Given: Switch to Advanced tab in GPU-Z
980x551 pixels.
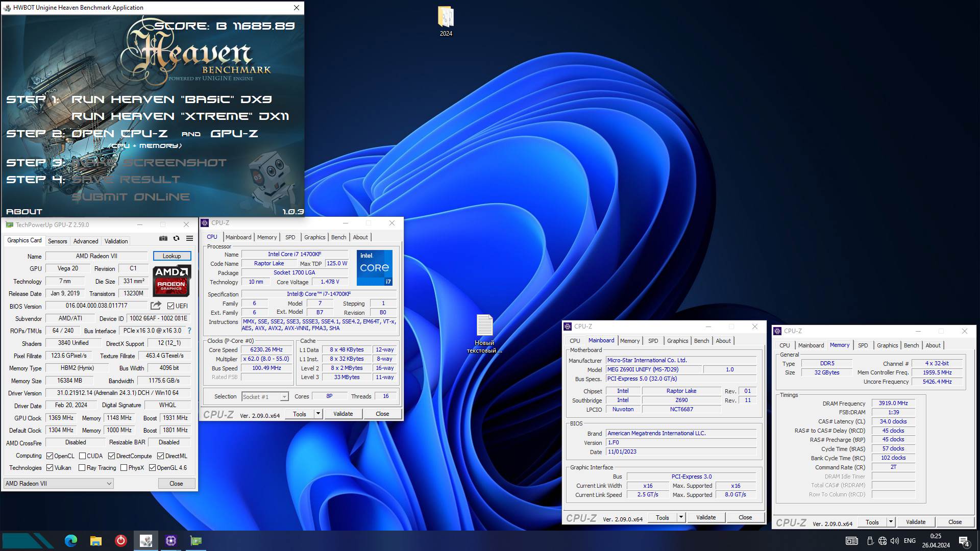Looking at the screenshot, I should pyautogui.click(x=85, y=241).
